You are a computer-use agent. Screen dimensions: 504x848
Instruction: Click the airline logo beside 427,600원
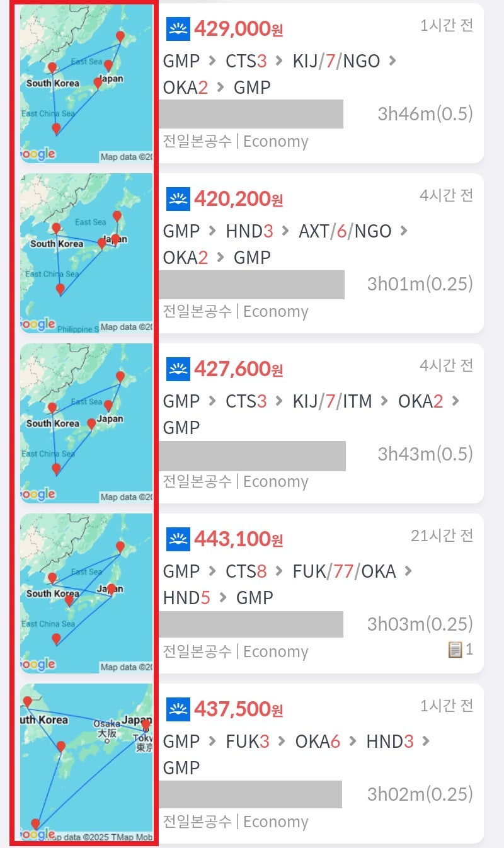pos(178,369)
